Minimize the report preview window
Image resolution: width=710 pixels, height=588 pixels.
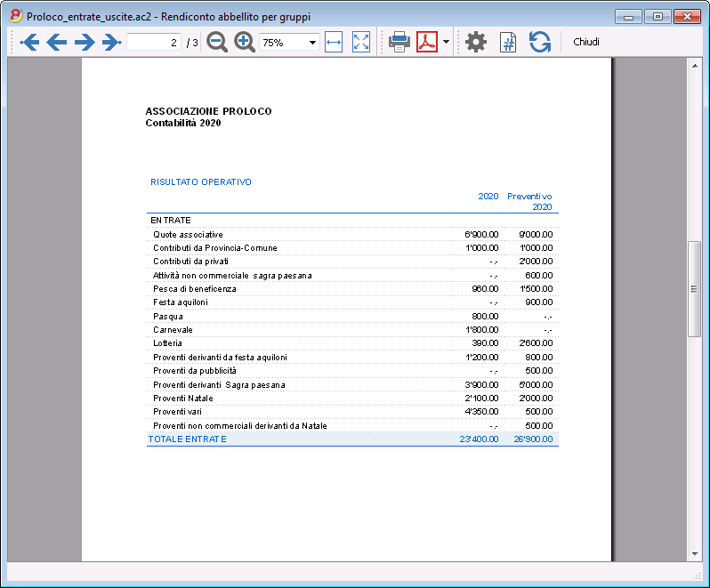click(x=628, y=17)
